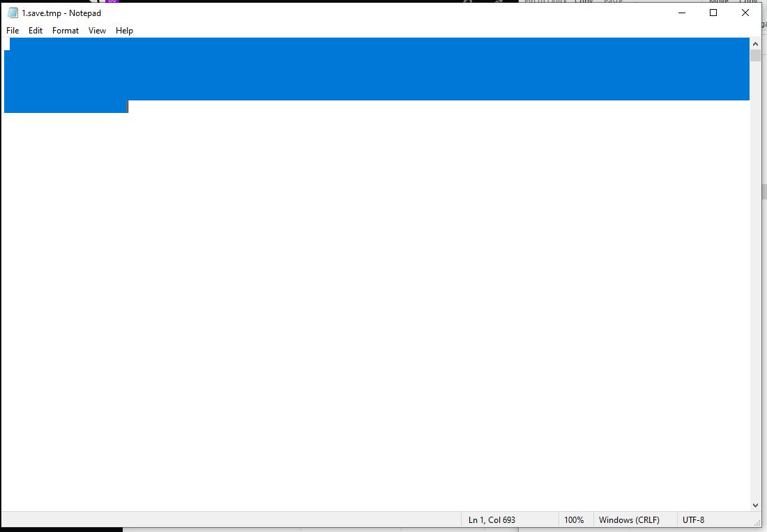Screen dimensions: 767x532
Task: Click the empty vertical scrollbar track below the thumb
Action: coord(755,281)
